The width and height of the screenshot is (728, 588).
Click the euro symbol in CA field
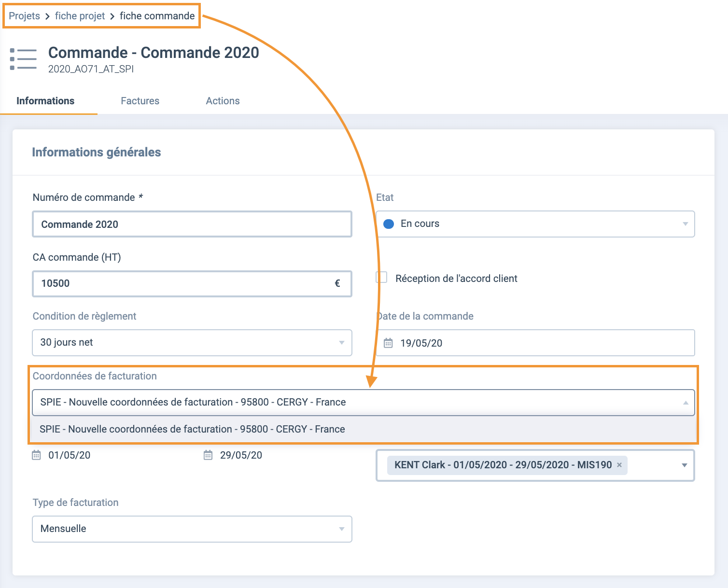click(337, 283)
